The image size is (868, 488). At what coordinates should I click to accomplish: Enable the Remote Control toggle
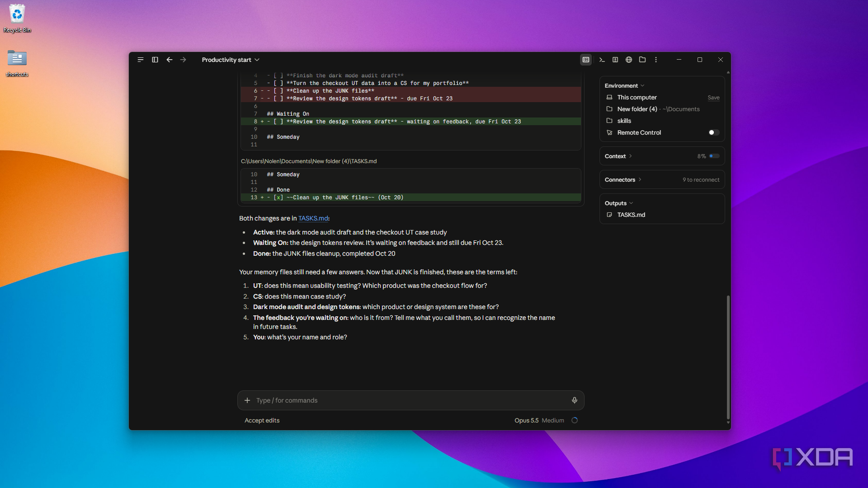714,132
